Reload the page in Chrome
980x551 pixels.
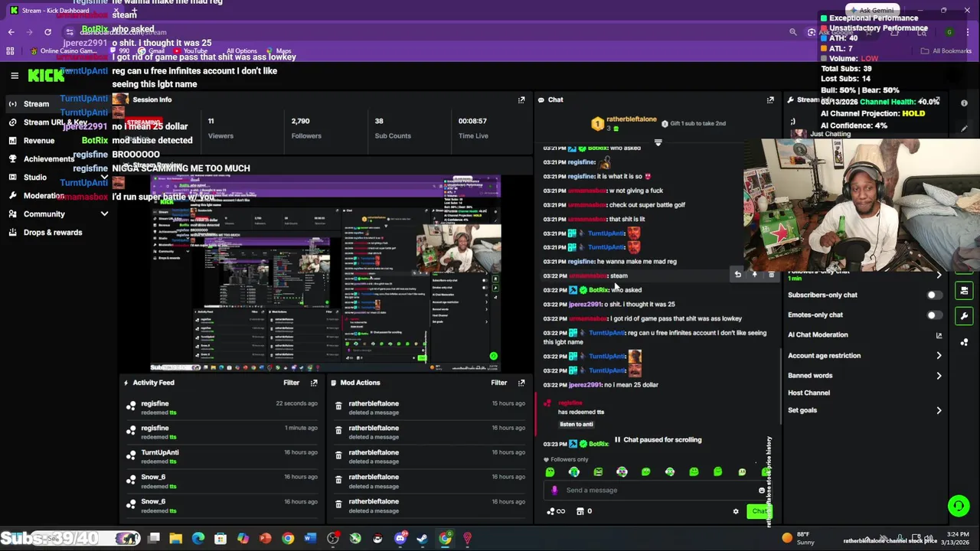(x=47, y=32)
